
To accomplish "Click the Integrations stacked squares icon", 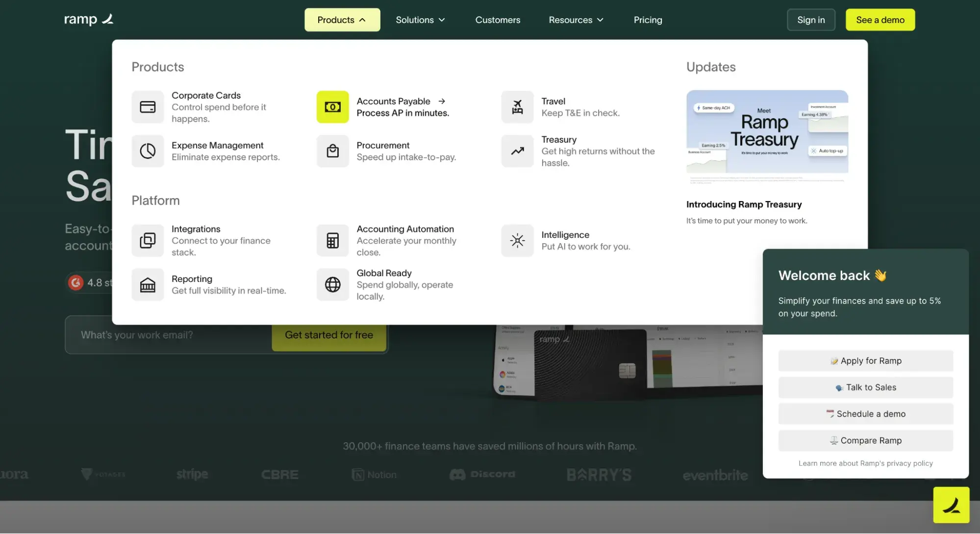I will (x=148, y=240).
